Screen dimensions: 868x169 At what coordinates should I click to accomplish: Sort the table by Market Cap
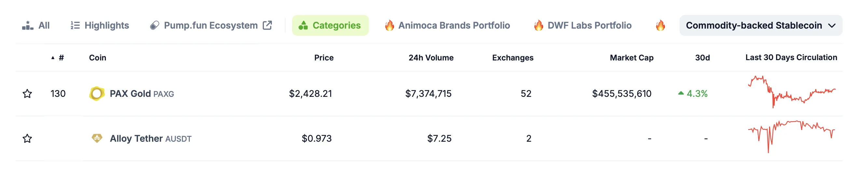(631, 58)
